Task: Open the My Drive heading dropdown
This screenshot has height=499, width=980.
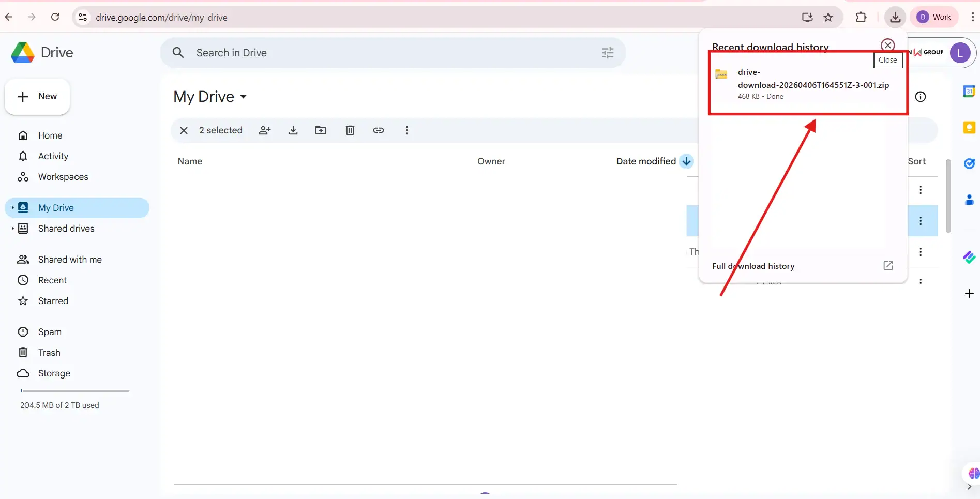Action: point(243,97)
